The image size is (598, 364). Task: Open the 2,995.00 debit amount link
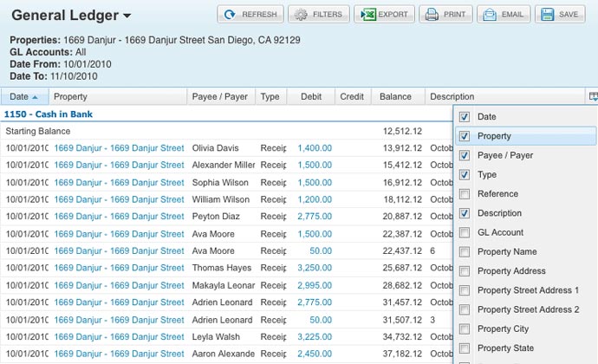pos(315,285)
